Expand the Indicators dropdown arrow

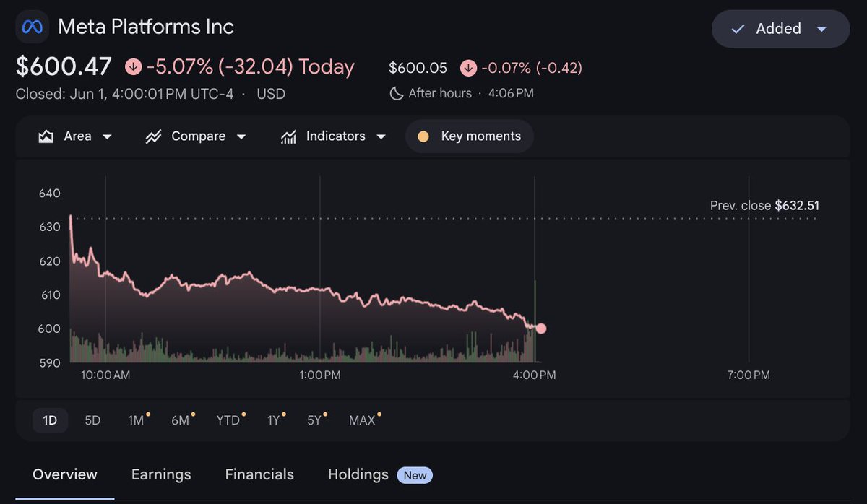[x=381, y=136]
